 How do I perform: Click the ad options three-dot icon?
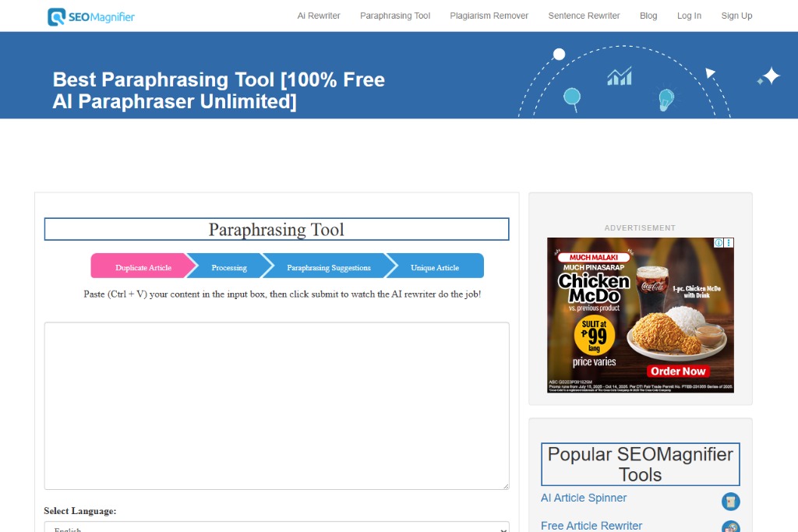(x=729, y=243)
